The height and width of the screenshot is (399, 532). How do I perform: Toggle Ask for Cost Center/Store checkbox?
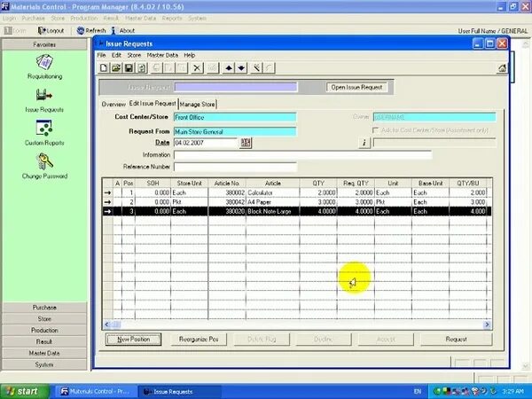coord(375,130)
